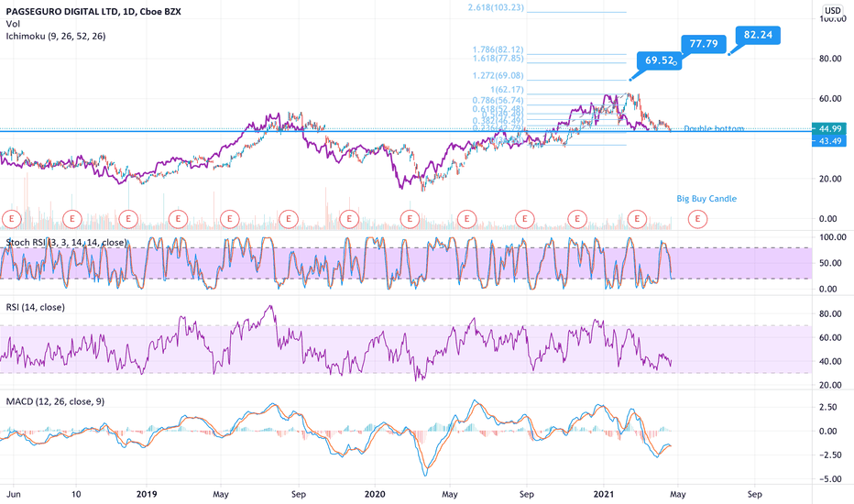The height and width of the screenshot is (504, 854).
Task: Click the 2021 label on the time axis
Action: tap(604, 494)
